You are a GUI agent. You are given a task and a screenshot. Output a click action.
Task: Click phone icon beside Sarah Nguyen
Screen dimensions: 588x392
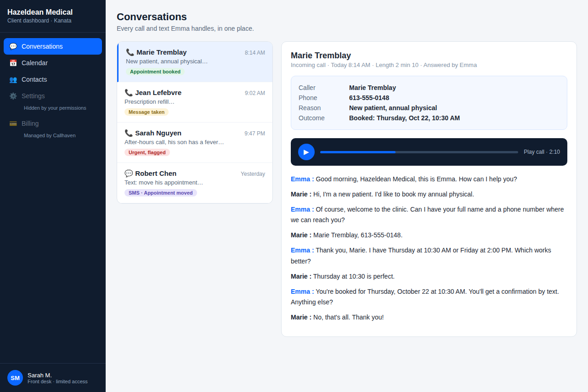coord(129,133)
